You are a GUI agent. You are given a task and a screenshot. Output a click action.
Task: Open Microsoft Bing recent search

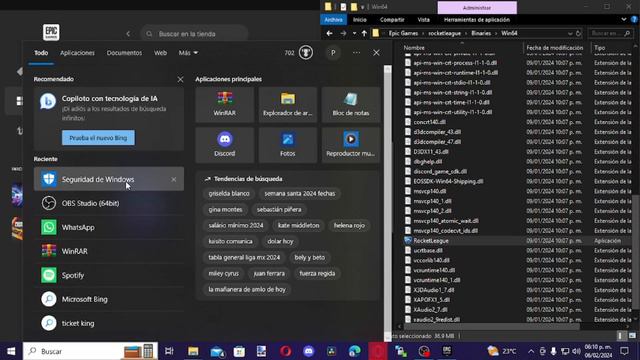point(109,299)
